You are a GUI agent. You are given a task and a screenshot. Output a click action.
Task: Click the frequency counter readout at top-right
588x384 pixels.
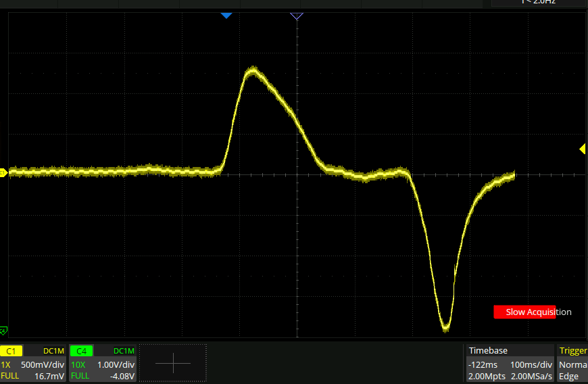point(538,3)
